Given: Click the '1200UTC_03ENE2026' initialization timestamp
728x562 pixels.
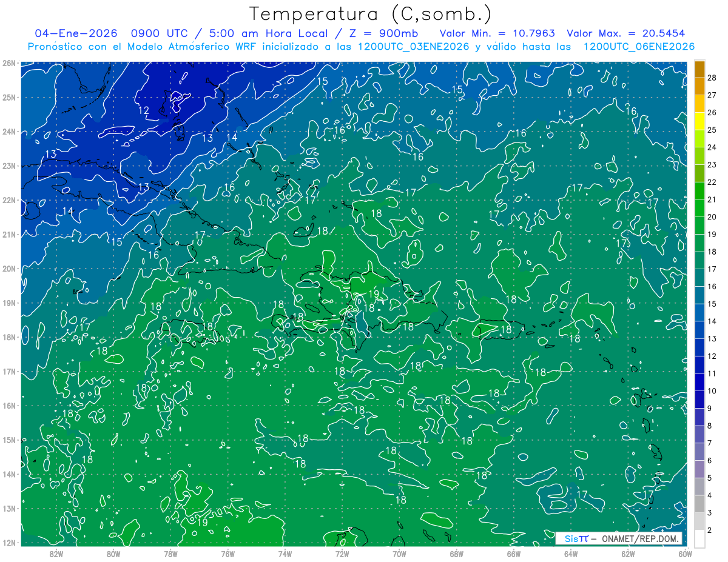Looking at the screenshot, I should coord(413,47).
